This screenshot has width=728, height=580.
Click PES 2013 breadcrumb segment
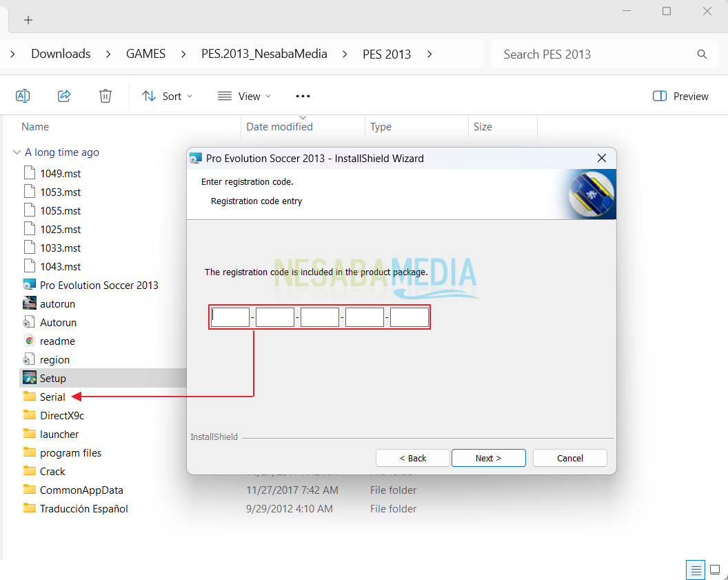[x=387, y=54]
